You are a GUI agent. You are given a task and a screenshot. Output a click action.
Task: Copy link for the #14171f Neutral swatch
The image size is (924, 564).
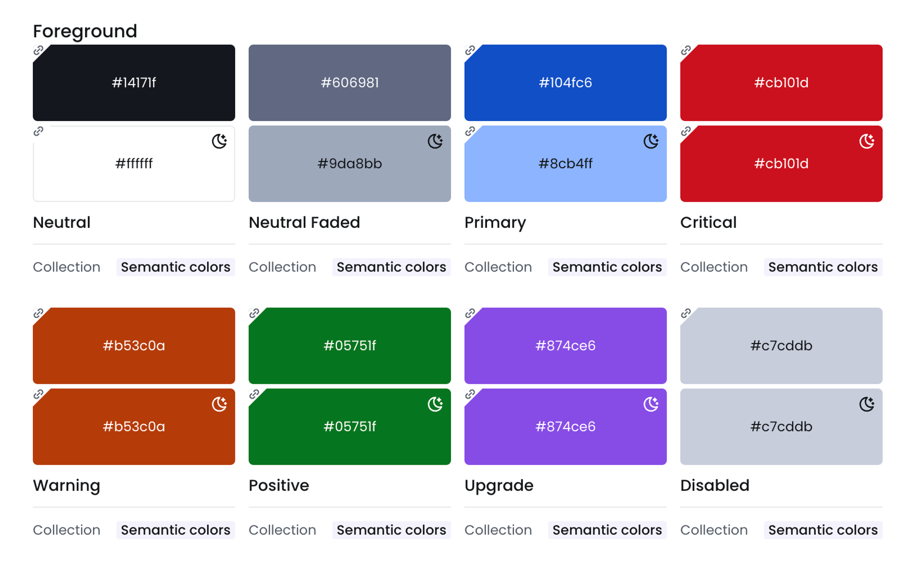(x=38, y=51)
